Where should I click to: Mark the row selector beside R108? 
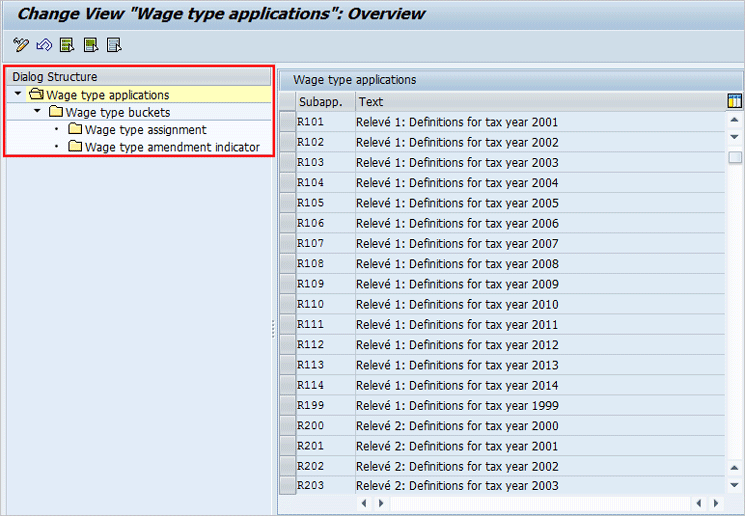click(x=287, y=264)
